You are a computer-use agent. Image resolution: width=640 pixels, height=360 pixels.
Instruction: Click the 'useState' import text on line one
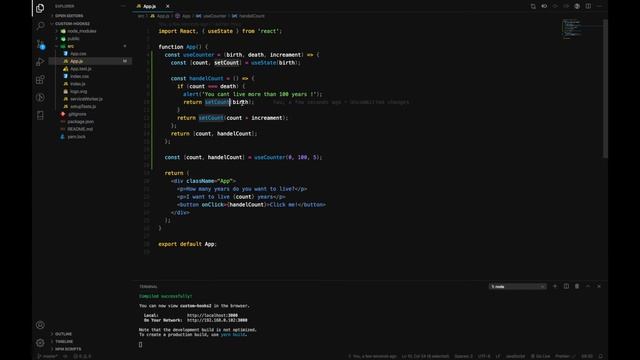220,31
